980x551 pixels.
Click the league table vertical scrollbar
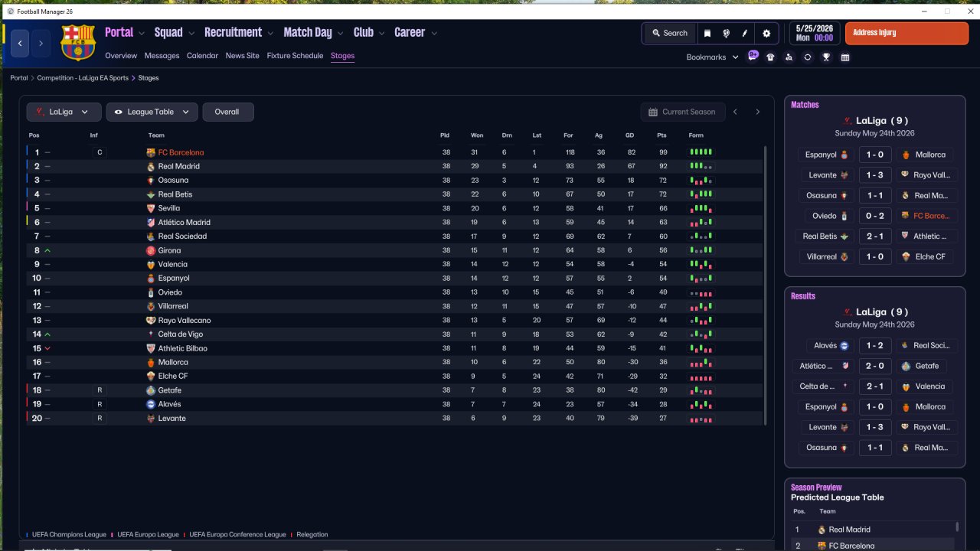764,285
